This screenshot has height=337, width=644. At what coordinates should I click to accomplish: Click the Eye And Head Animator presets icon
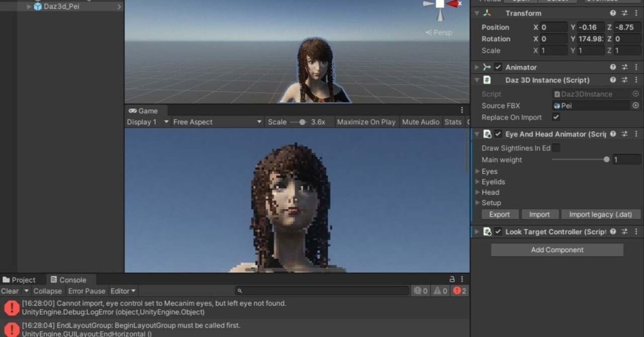[624, 134]
